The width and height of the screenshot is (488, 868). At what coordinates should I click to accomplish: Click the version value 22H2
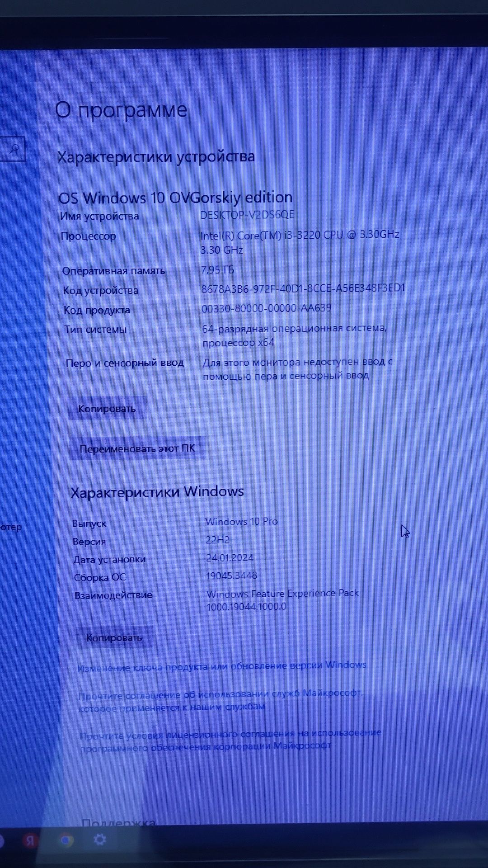[218, 540]
